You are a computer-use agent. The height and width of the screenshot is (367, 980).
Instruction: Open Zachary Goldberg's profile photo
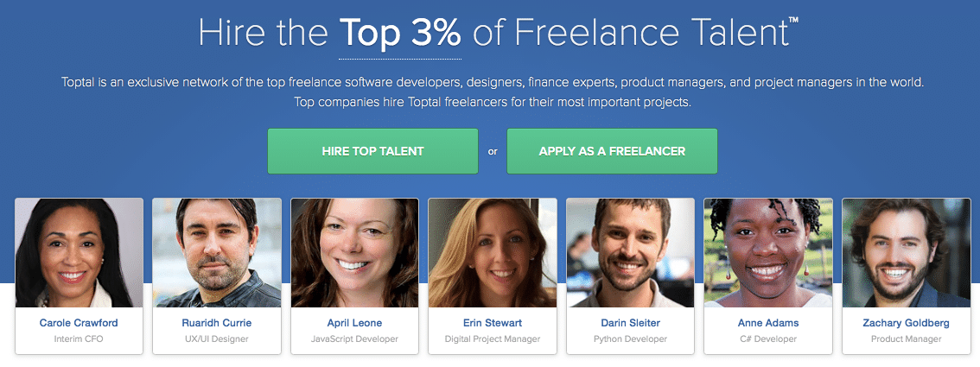(x=907, y=253)
